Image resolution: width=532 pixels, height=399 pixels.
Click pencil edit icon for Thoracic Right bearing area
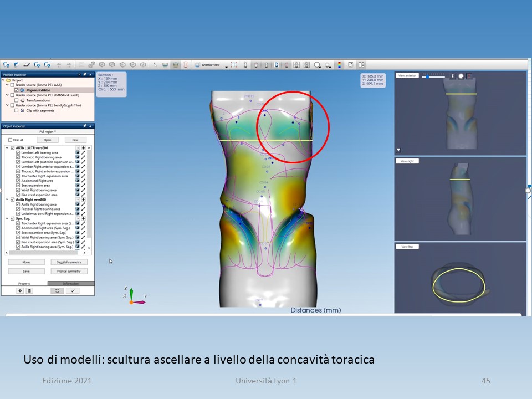[x=83, y=157]
